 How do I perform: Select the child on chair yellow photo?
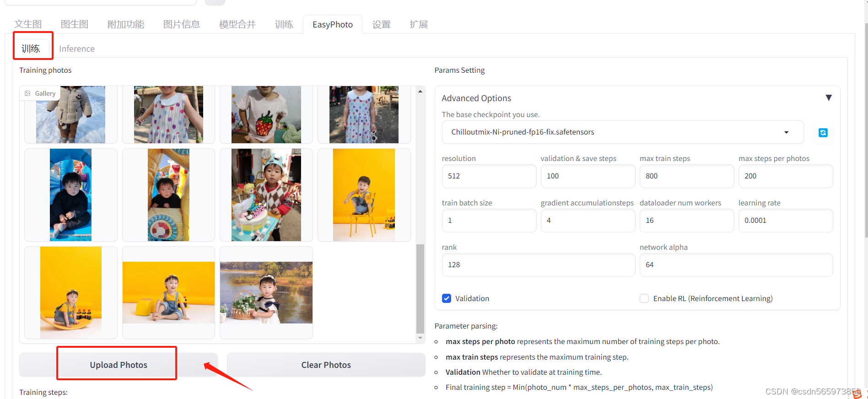click(x=364, y=195)
